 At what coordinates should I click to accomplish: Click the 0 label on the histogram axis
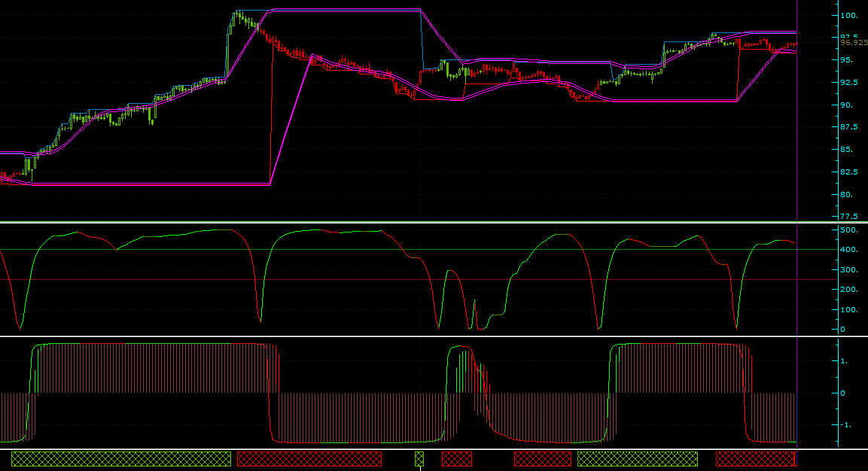(x=843, y=394)
